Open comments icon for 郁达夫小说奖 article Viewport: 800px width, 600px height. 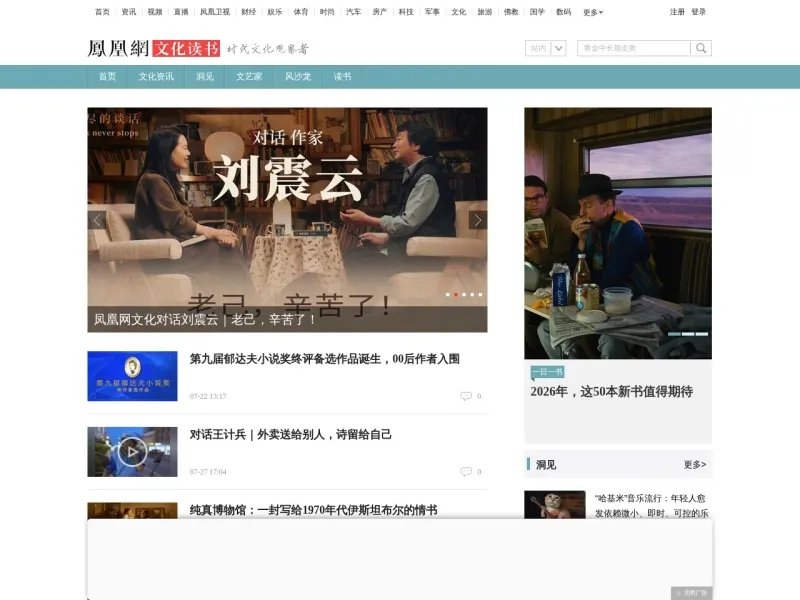pos(466,396)
